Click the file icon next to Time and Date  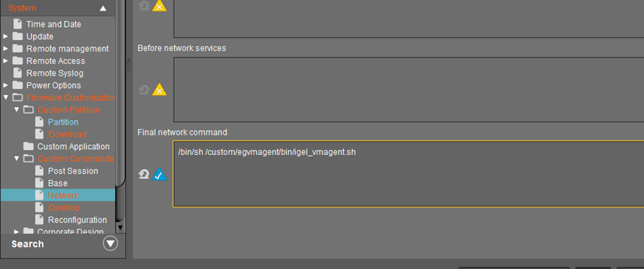point(18,24)
